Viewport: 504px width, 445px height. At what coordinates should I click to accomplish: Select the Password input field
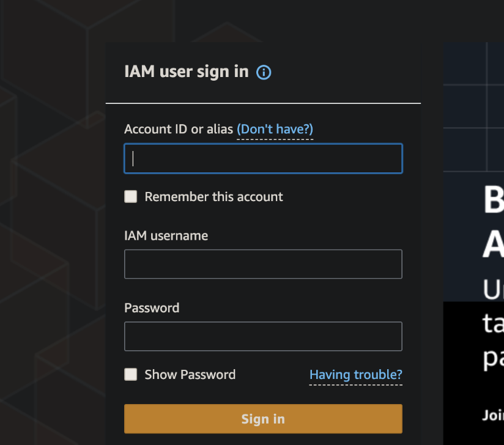pyautogui.click(x=263, y=336)
